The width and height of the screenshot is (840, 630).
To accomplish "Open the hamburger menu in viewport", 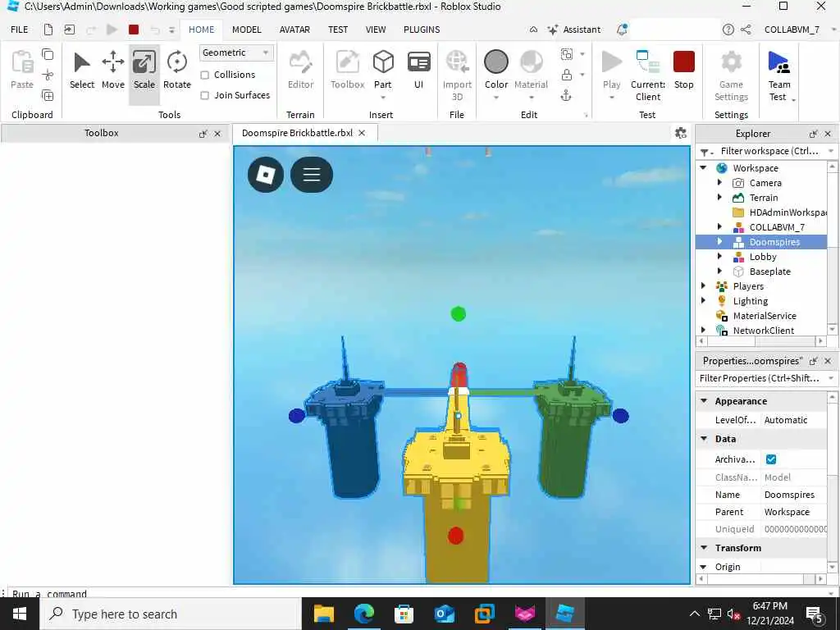I will tap(312, 175).
